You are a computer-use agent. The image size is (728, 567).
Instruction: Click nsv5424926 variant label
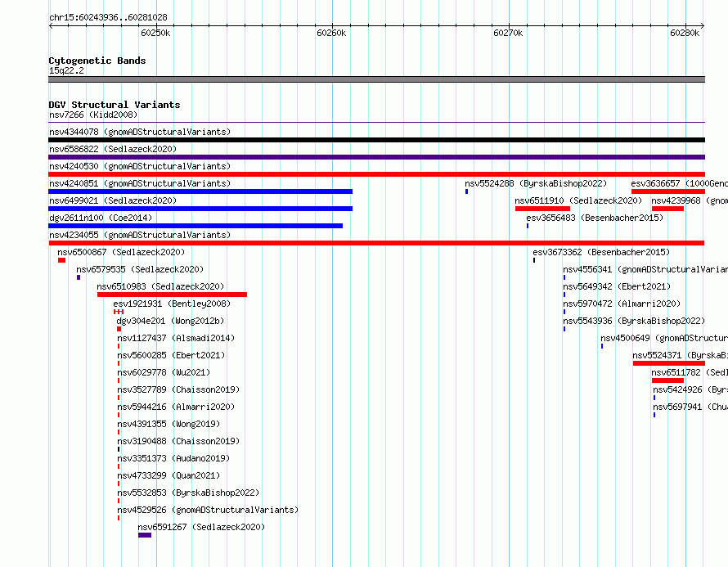point(690,389)
